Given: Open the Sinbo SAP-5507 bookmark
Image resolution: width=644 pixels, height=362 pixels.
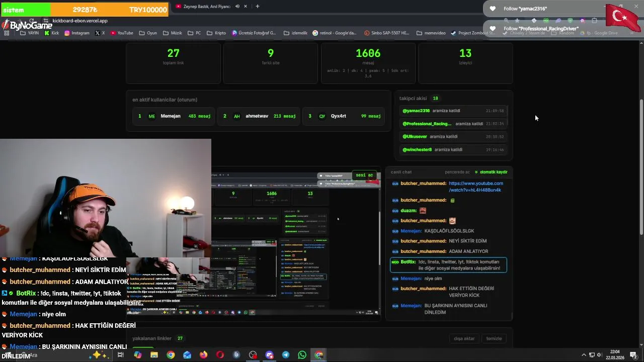Looking at the screenshot, I should point(386,33).
